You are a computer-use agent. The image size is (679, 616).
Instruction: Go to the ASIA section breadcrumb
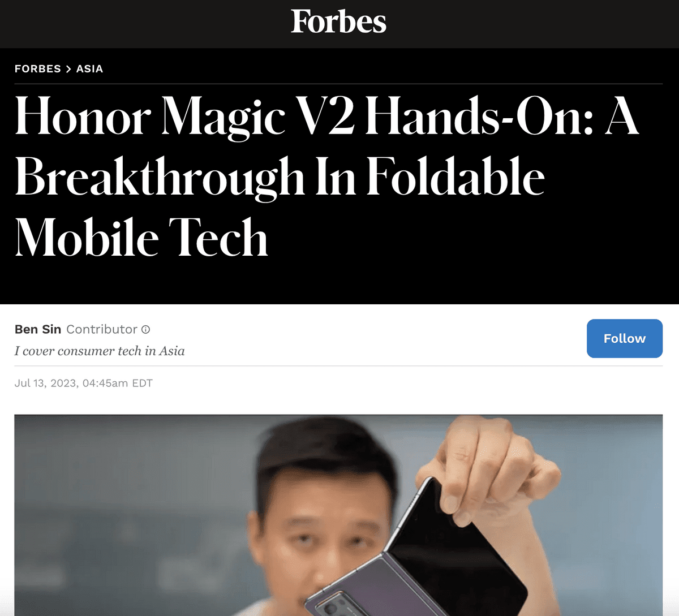coord(89,69)
